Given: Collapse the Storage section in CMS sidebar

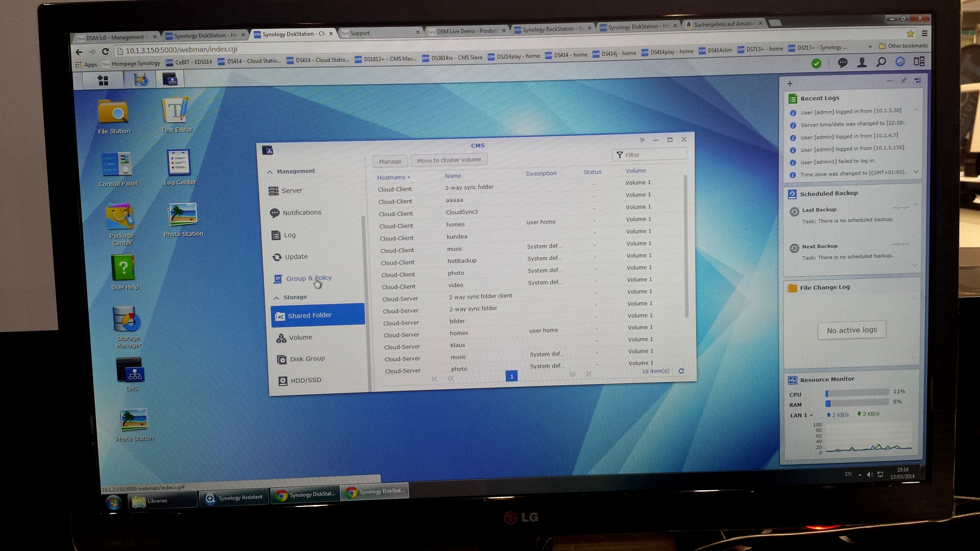Looking at the screenshot, I should [276, 297].
